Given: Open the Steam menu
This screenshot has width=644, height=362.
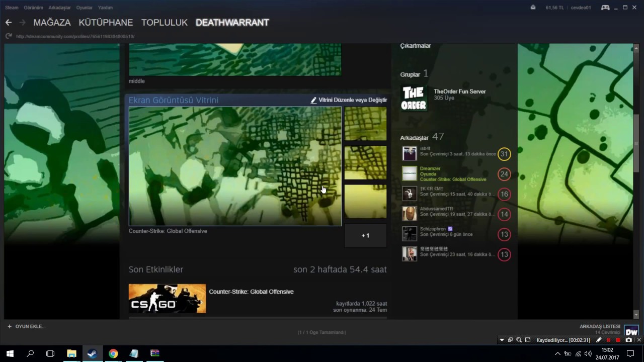Looking at the screenshot, I should pyautogui.click(x=12, y=8).
